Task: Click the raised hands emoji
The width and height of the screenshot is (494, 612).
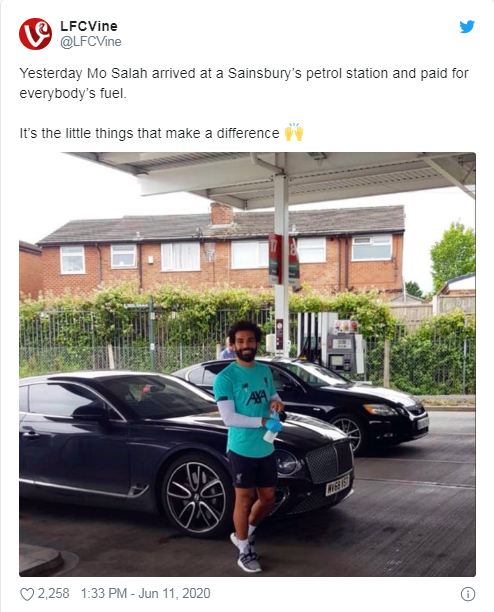Action: [x=294, y=132]
